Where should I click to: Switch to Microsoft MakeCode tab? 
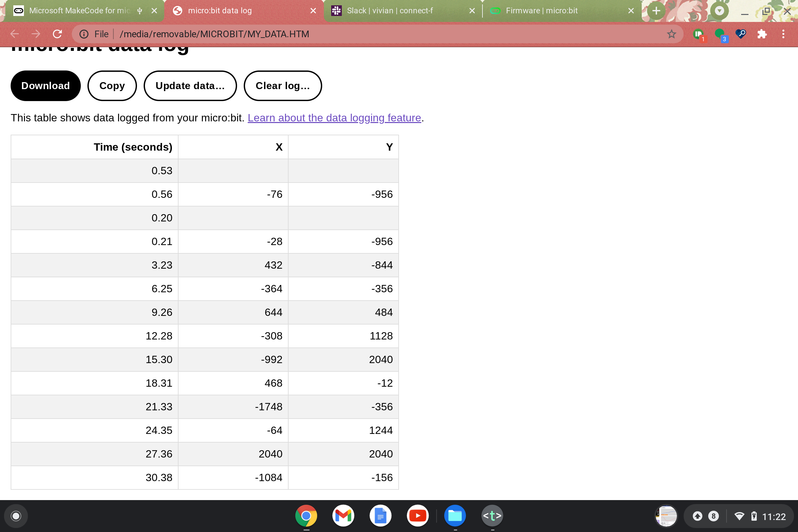pyautogui.click(x=80, y=11)
